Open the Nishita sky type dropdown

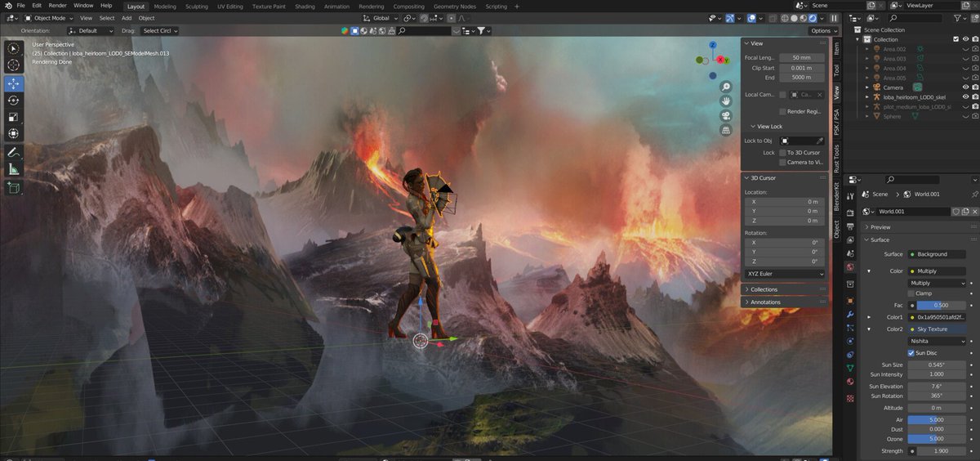(938, 341)
